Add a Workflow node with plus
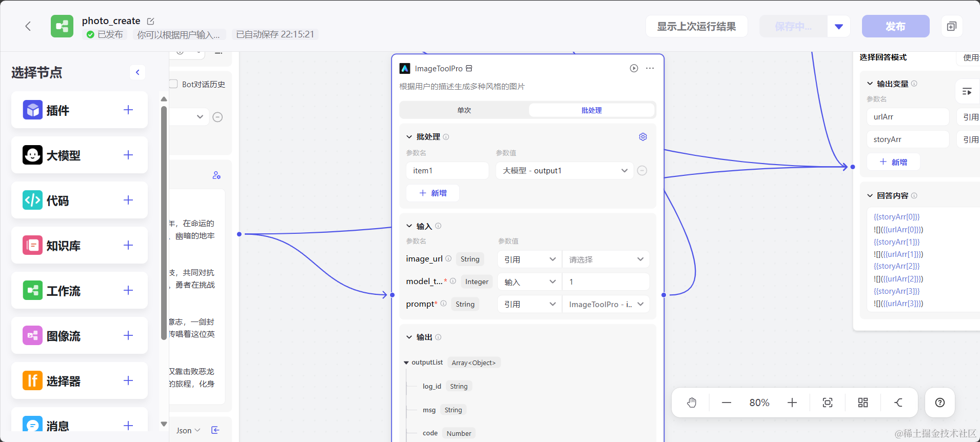The height and width of the screenshot is (442, 980). 128,290
